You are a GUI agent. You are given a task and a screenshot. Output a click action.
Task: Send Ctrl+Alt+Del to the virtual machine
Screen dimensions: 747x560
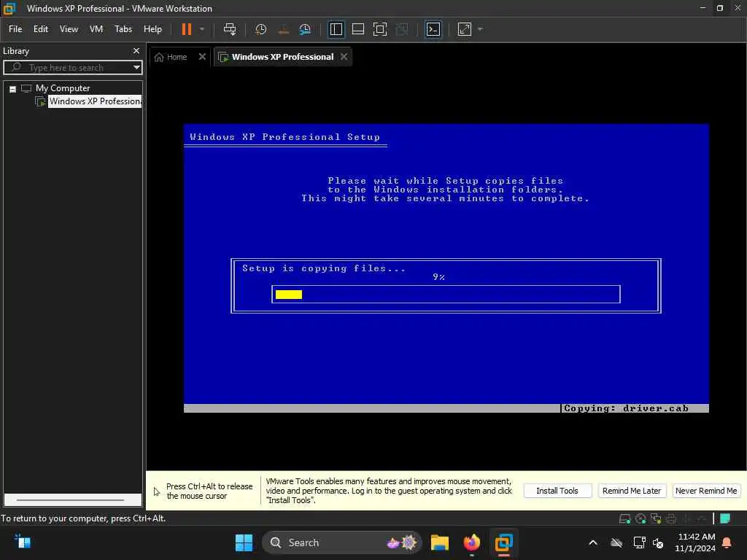(x=230, y=29)
